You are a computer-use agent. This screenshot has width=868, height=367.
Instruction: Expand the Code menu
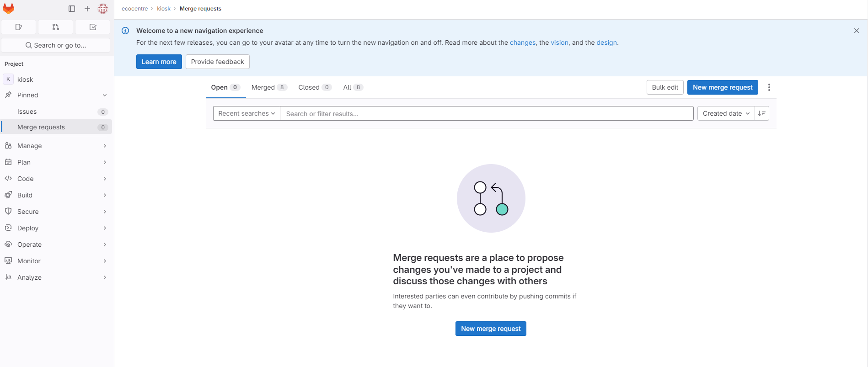tap(57, 179)
